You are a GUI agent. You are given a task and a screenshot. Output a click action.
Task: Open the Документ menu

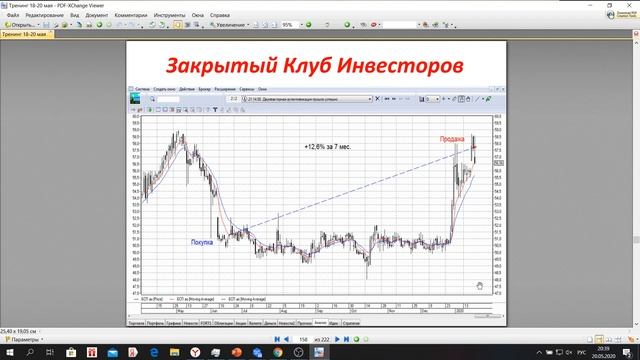tap(97, 15)
